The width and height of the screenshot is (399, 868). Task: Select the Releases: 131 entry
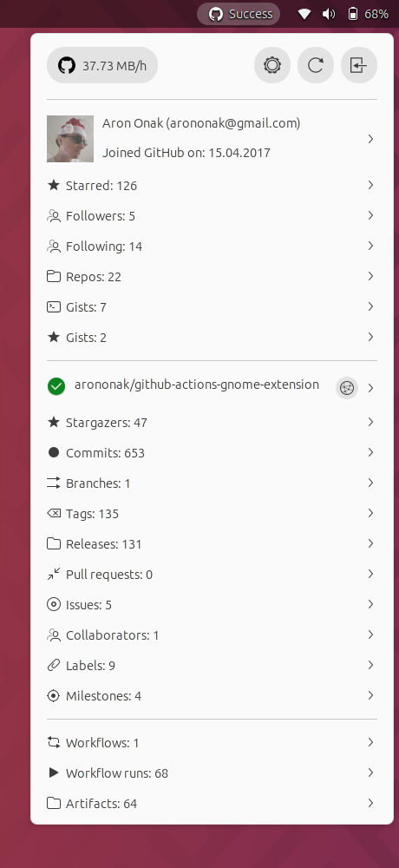212,543
